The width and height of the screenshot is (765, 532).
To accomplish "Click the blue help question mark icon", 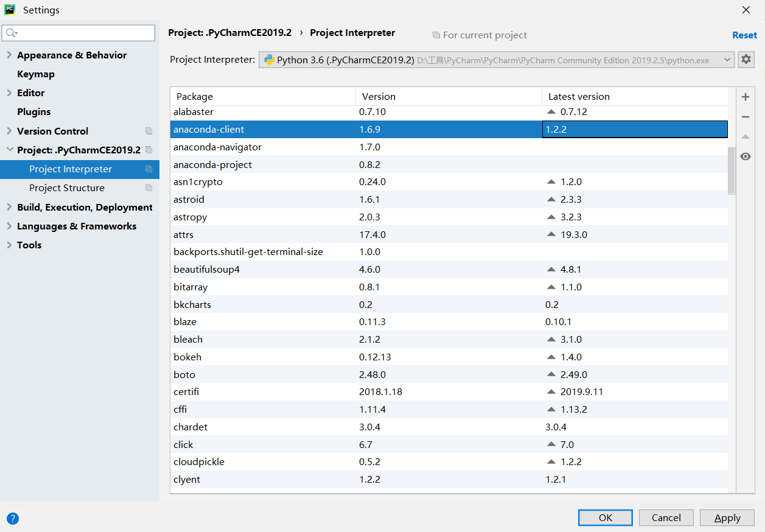I will 13,519.
